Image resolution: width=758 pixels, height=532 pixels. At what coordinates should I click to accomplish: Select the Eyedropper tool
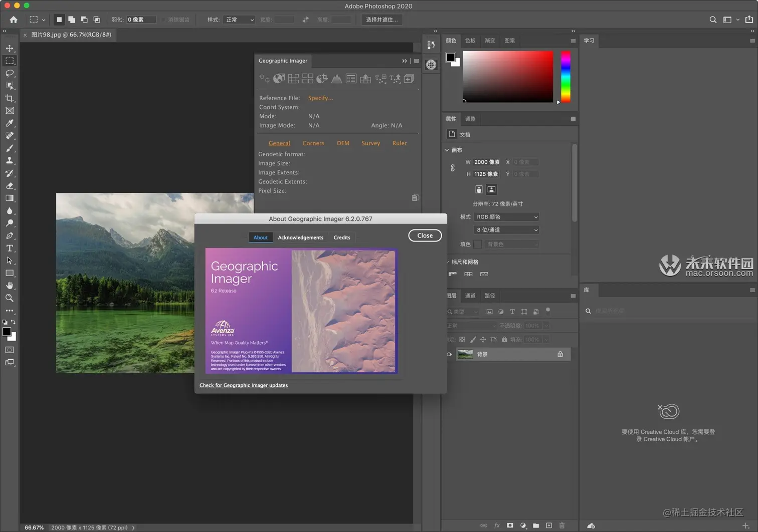coord(10,123)
